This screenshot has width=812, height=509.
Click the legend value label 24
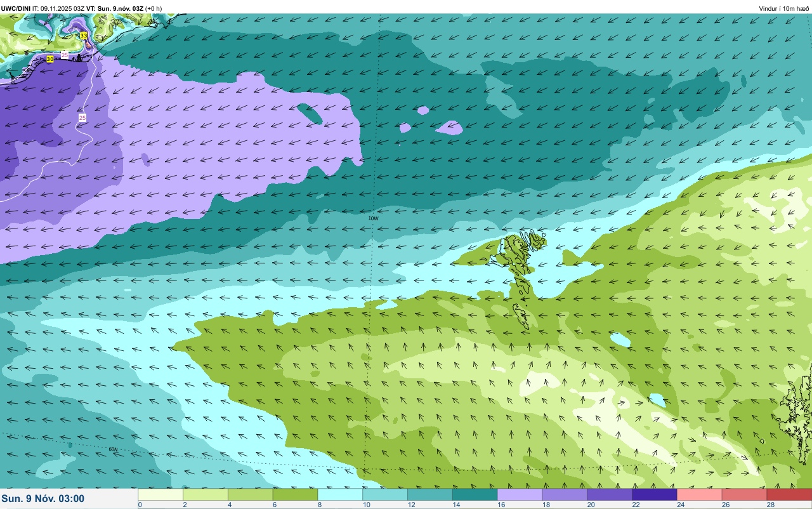[x=681, y=505]
